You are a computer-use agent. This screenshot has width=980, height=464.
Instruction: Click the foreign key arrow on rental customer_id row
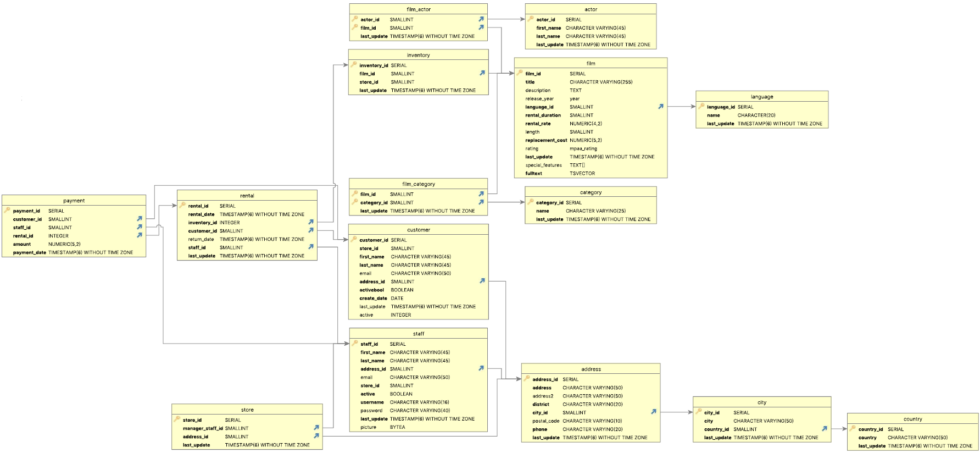[311, 230]
